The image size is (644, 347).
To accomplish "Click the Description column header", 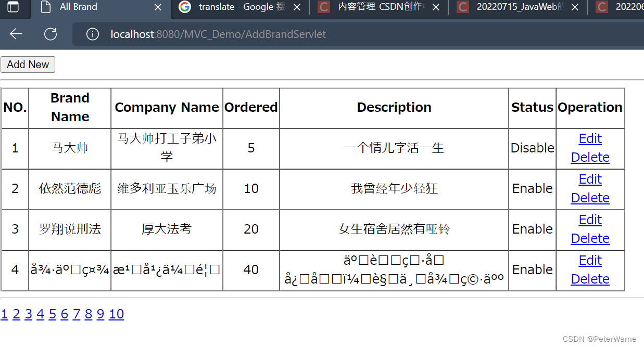I will 394,108.
